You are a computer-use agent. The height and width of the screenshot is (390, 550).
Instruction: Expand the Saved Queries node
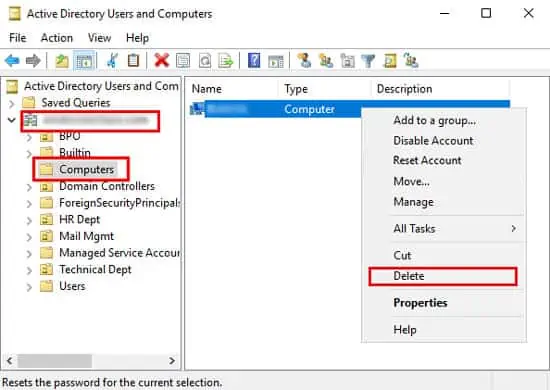(x=12, y=104)
